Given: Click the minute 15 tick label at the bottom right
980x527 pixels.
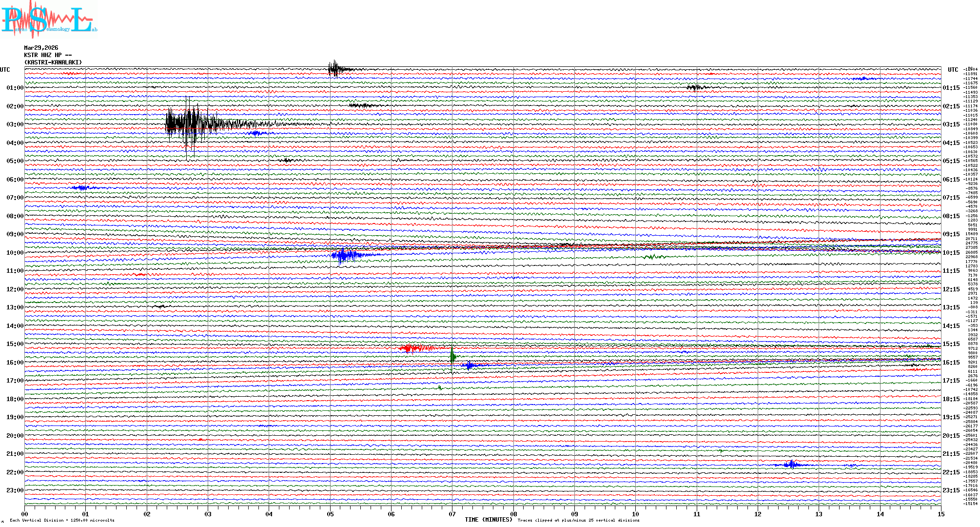Looking at the screenshot, I should click(x=941, y=514).
